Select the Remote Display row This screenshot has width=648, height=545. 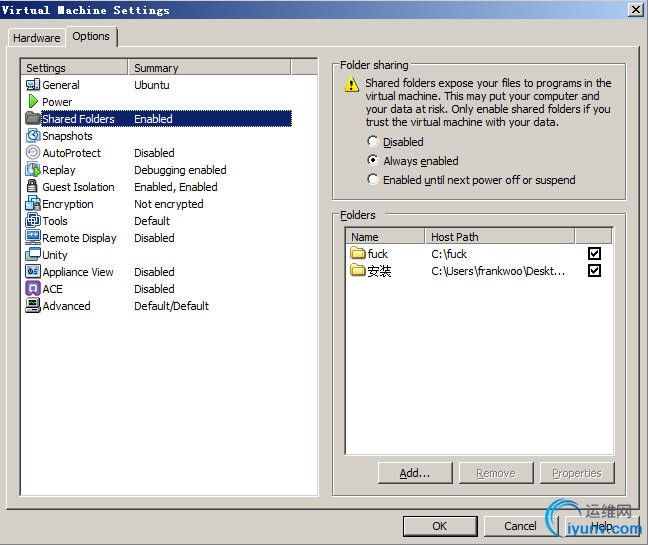point(158,237)
